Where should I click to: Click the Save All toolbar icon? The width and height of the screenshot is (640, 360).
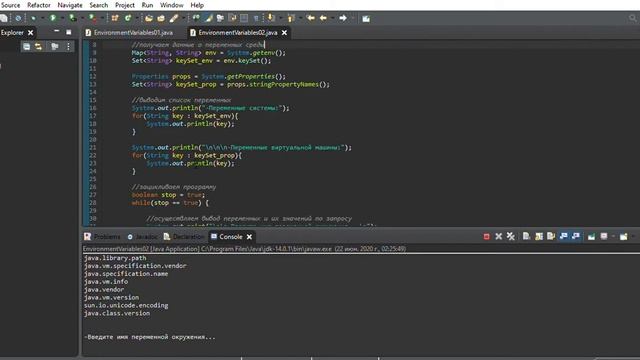tap(4, 18)
